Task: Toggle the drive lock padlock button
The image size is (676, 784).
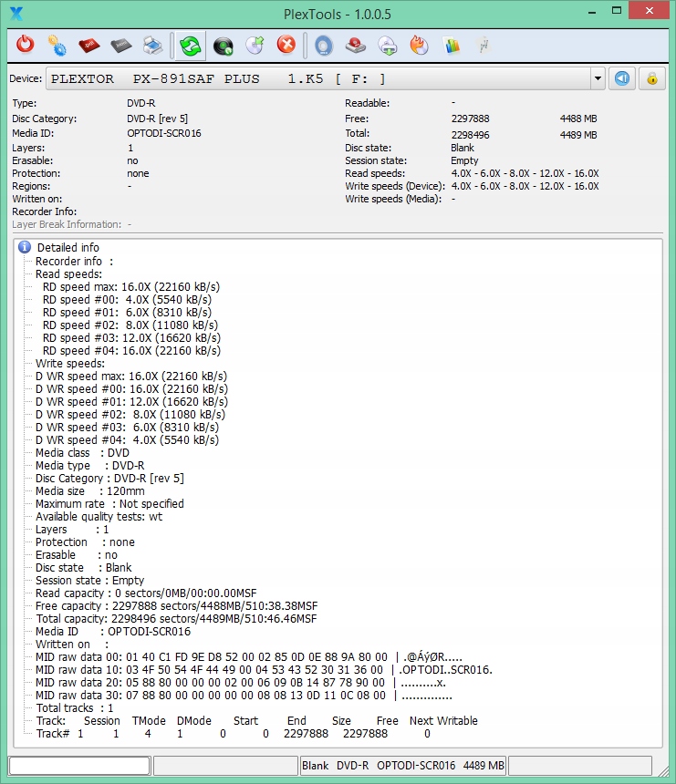Action: [651, 78]
